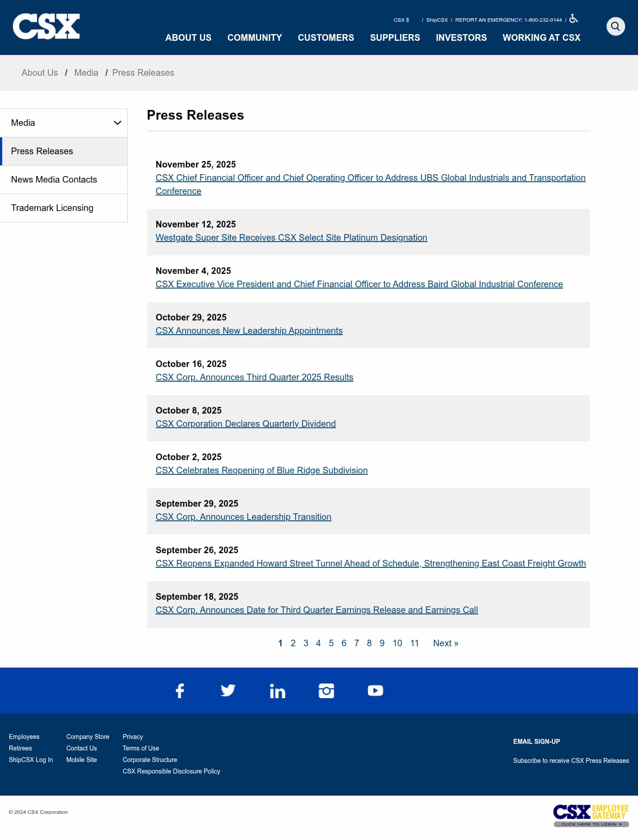Click the CSX logo in header

click(46, 27)
